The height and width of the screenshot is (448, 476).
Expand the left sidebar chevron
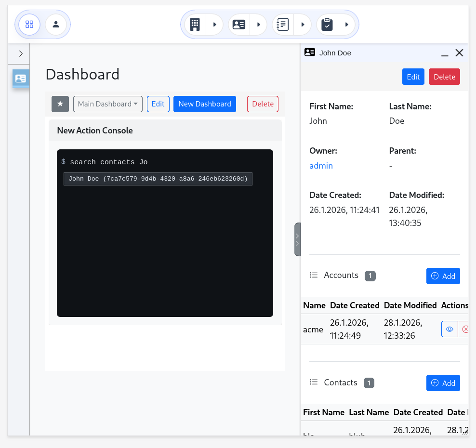[21, 54]
